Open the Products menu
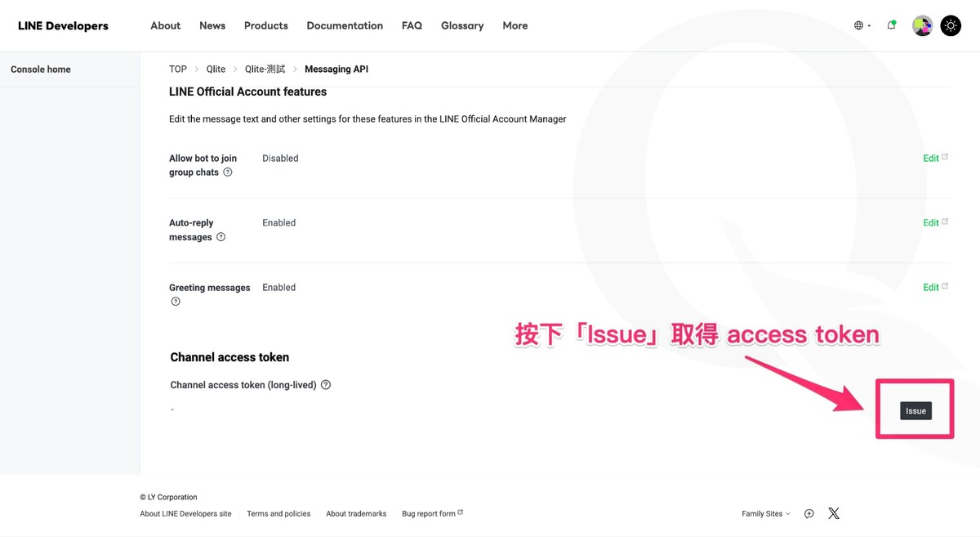980x537 pixels. coord(266,25)
